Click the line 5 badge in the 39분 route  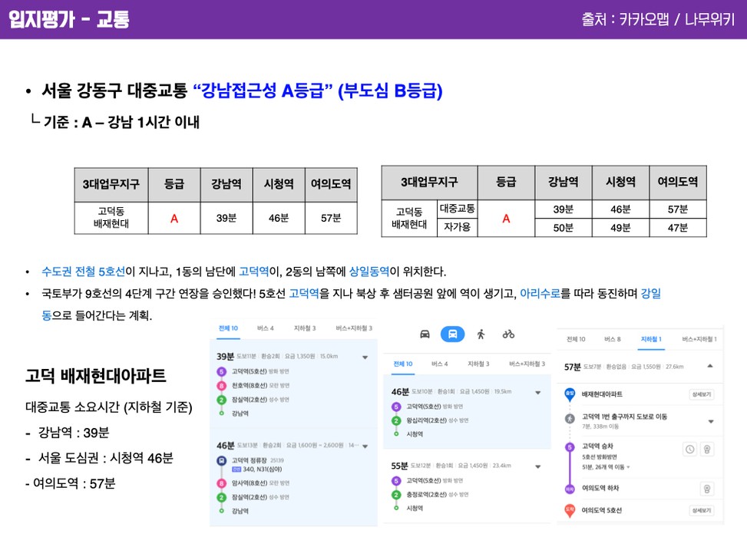coord(222,371)
